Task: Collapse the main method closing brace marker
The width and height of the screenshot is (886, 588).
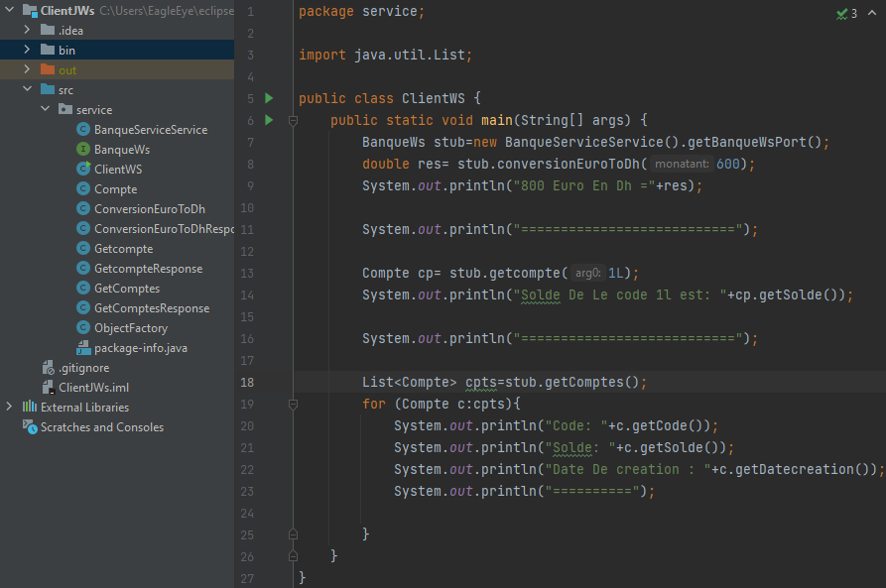Action: coord(293,556)
